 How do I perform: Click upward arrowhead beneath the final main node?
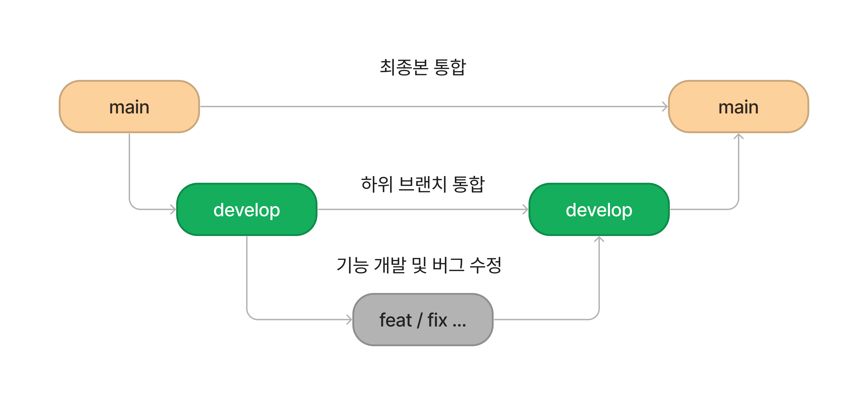point(738,137)
